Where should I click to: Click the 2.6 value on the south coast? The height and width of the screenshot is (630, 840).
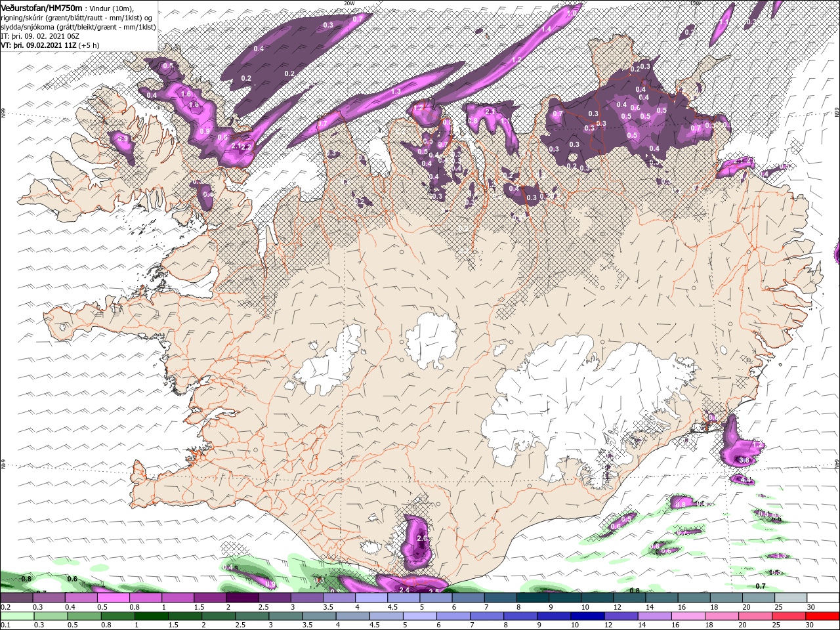coord(422,539)
